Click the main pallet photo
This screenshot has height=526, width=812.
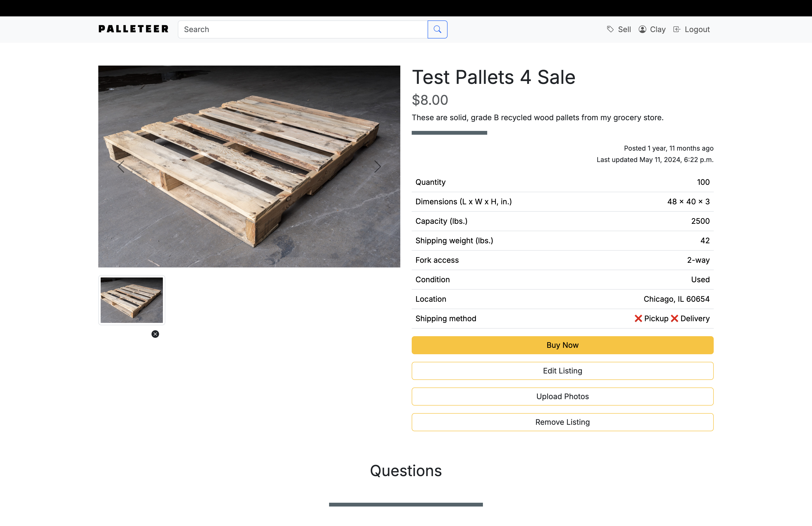(x=249, y=166)
